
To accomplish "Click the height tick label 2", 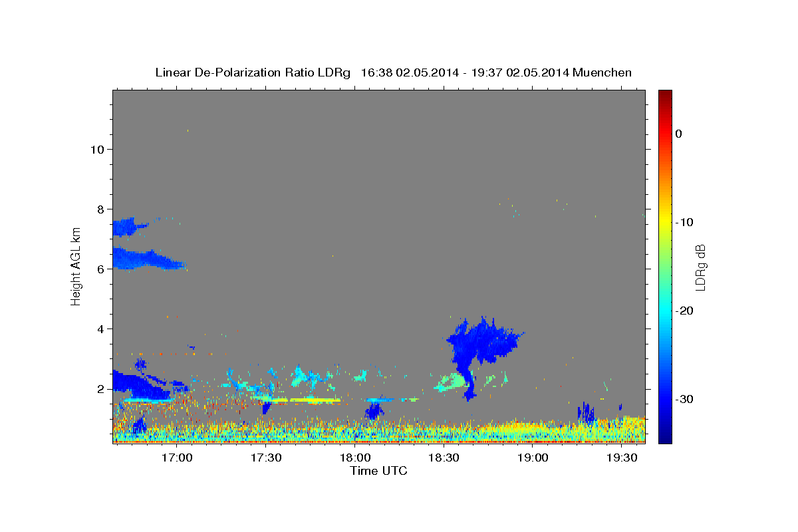I will pyautogui.click(x=101, y=388).
